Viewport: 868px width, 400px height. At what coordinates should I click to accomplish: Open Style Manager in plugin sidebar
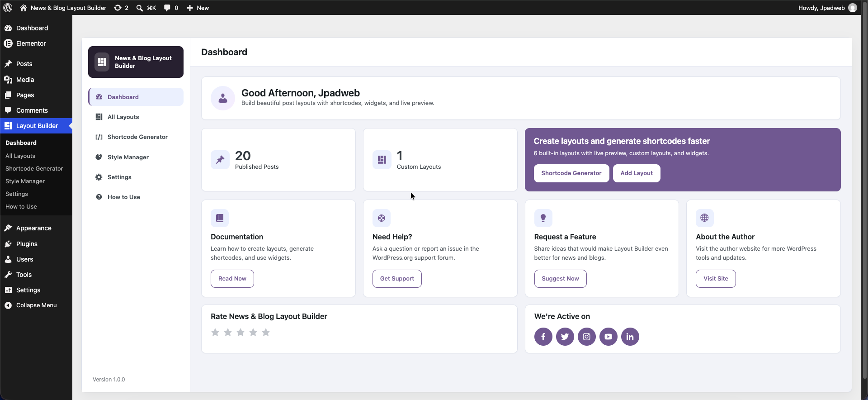(x=136, y=157)
